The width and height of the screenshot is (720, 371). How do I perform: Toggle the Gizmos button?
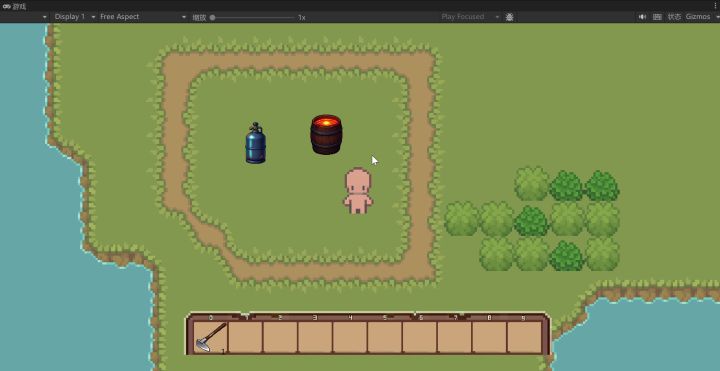point(698,17)
